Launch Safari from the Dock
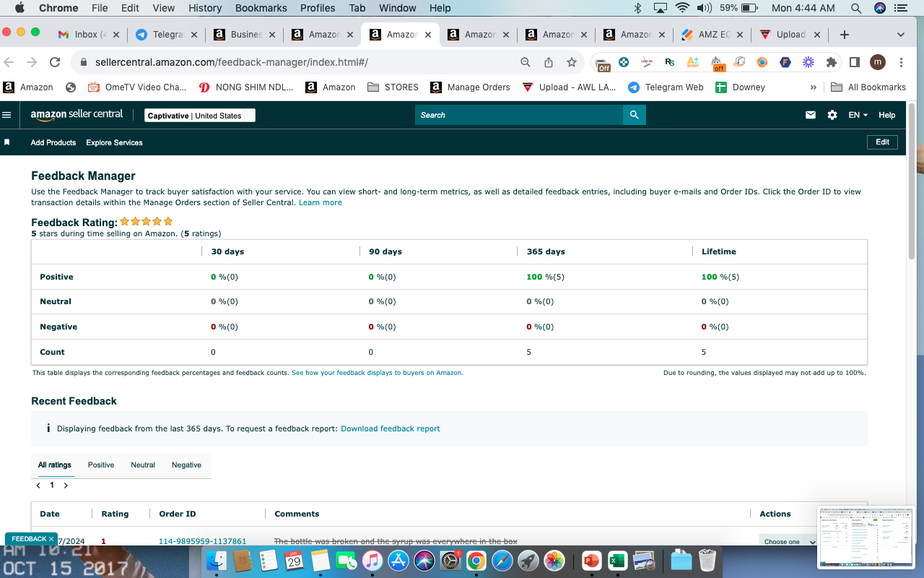Screen dimensions: 924x578 click(502, 561)
